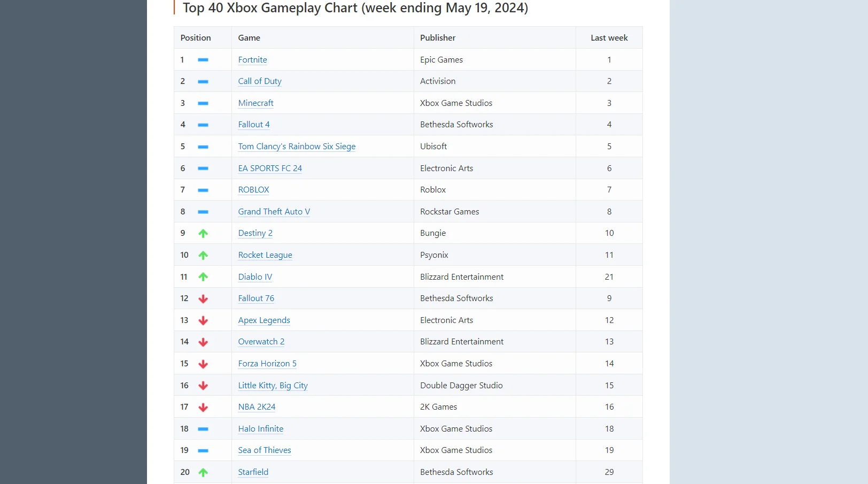Click the green up arrow beside Rocket League
868x484 pixels.
(203, 255)
